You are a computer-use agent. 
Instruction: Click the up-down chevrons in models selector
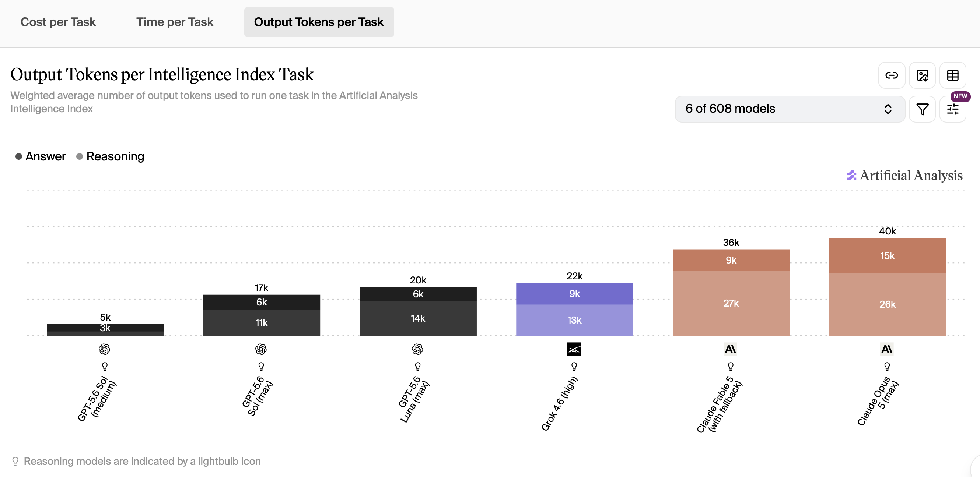888,109
